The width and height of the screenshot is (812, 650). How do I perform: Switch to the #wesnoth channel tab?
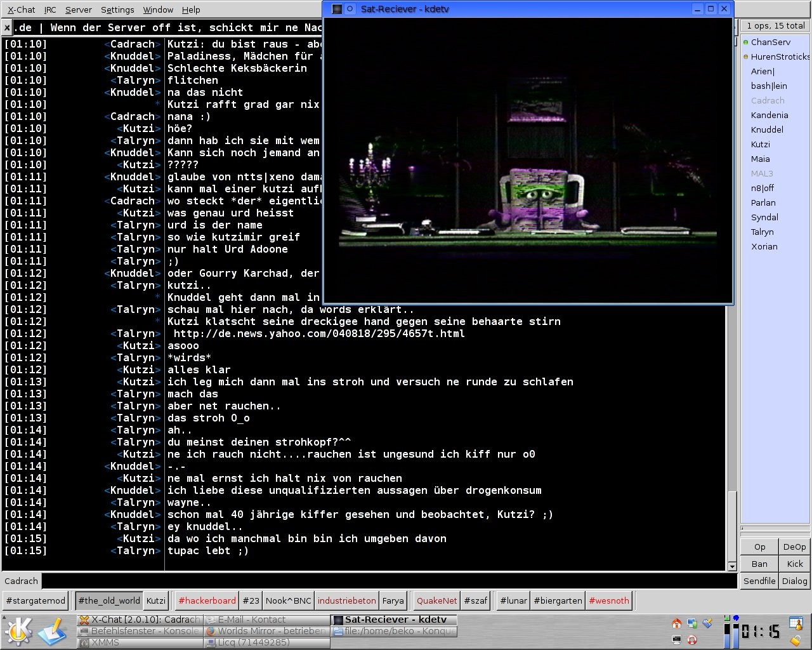609,600
